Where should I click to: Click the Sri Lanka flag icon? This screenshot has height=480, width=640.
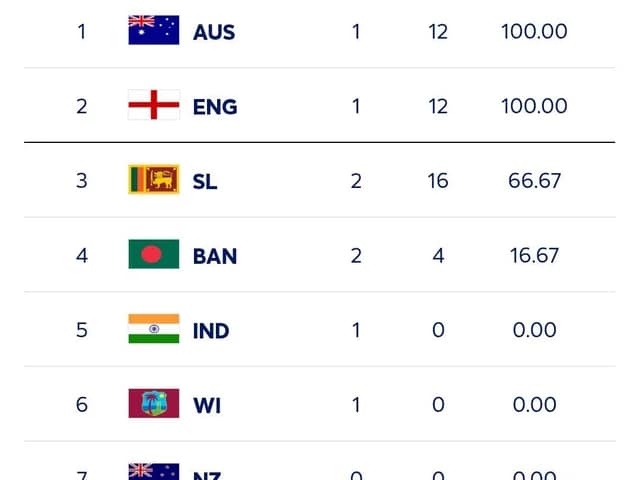(x=154, y=180)
